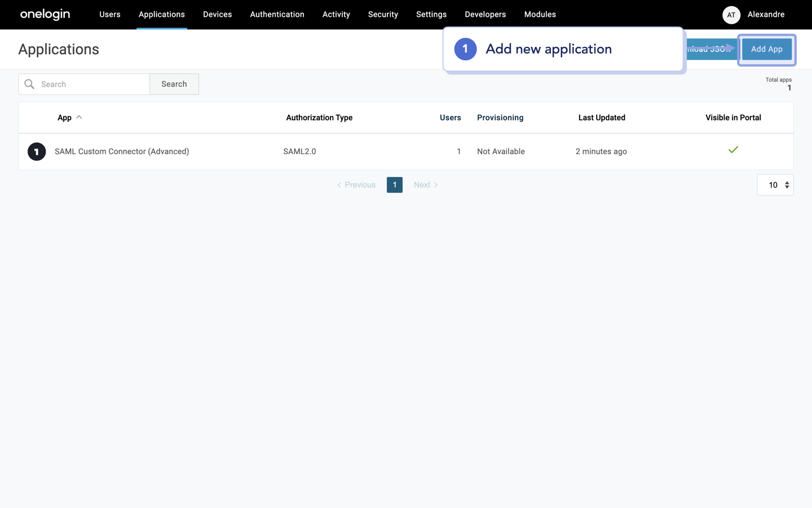Click the onelogin logo

pyautogui.click(x=45, y=15)
